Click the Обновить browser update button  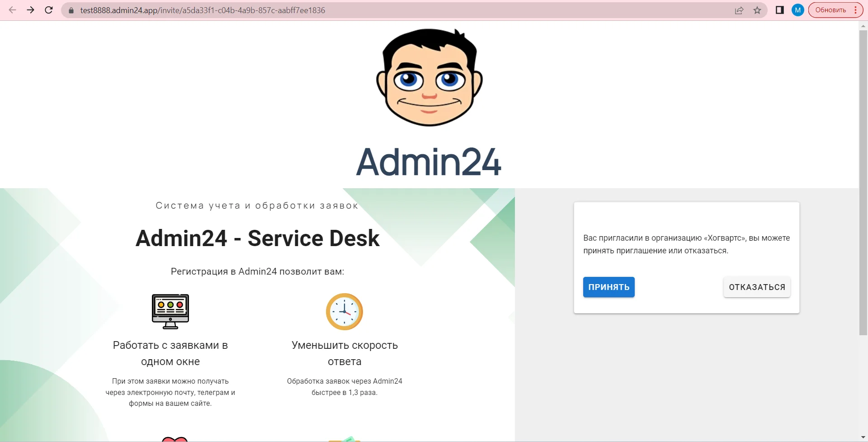point(830,10)
